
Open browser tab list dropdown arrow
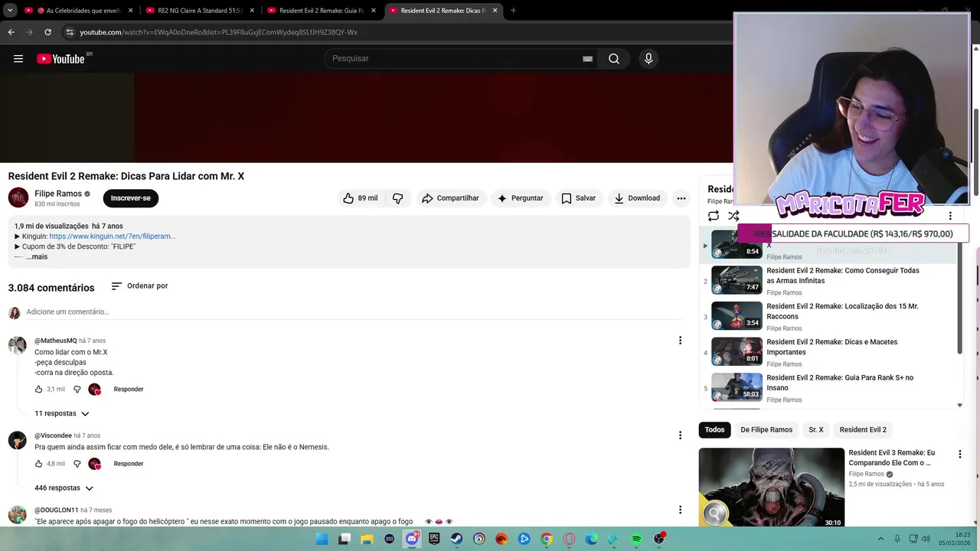(x=10, y=11)
